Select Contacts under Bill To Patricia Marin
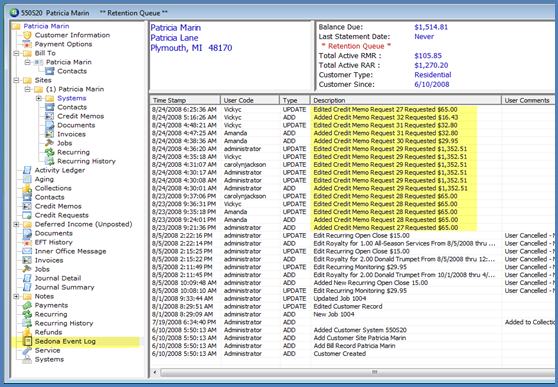Image resolution: width=558 pixels, height=387 pixels. (72, 71)
